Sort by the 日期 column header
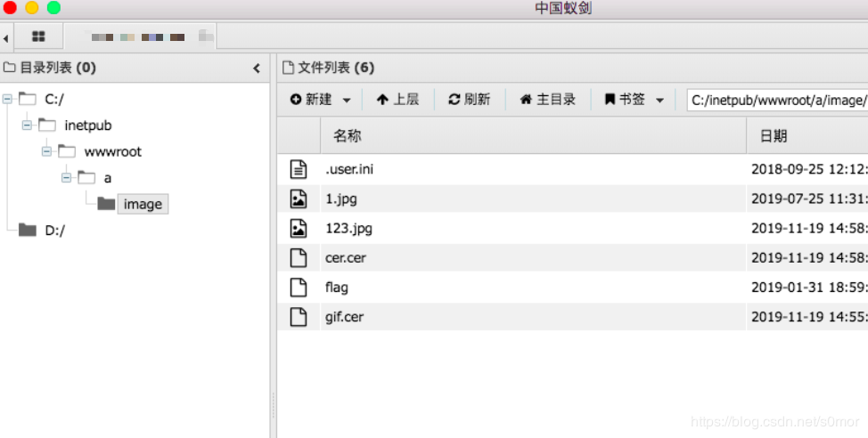This screenshot has width=868, height=438. click(x=807, y=135)
